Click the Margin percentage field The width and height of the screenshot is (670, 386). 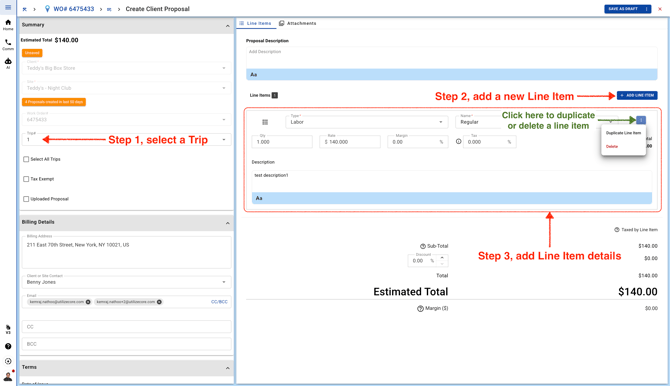(x=417, y=142)
